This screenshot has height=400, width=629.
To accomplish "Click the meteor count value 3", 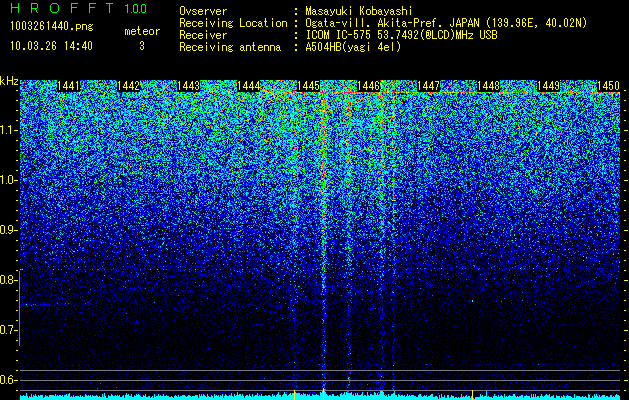I will (142, 46).
